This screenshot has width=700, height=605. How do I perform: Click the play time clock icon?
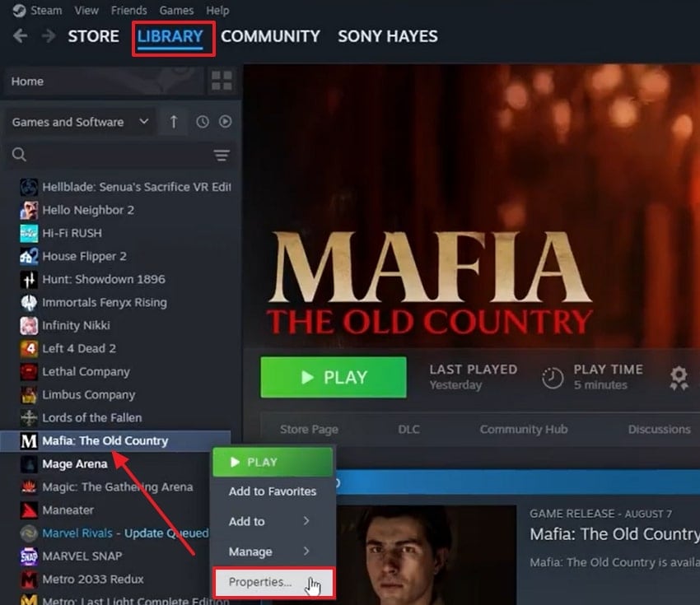coord(553,378)
